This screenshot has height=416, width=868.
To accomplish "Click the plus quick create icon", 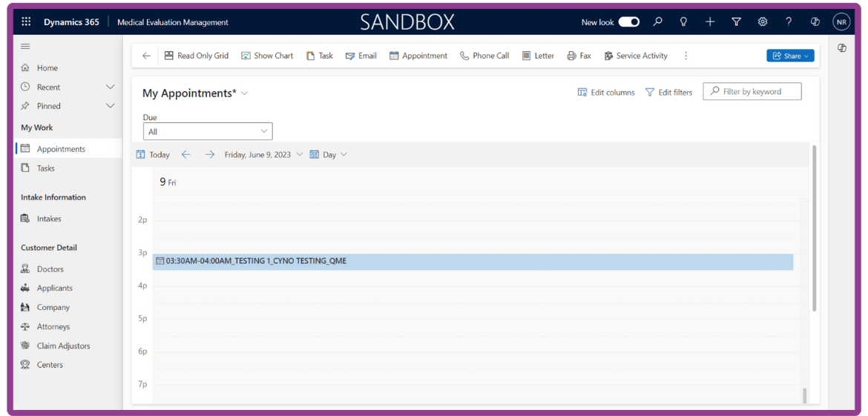I will [710, 22].
